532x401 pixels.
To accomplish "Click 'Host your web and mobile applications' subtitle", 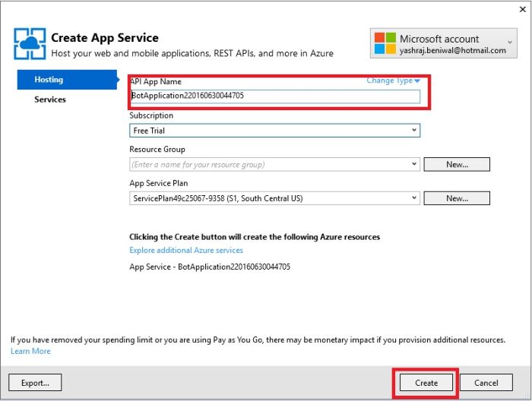I will click(192, 54).
